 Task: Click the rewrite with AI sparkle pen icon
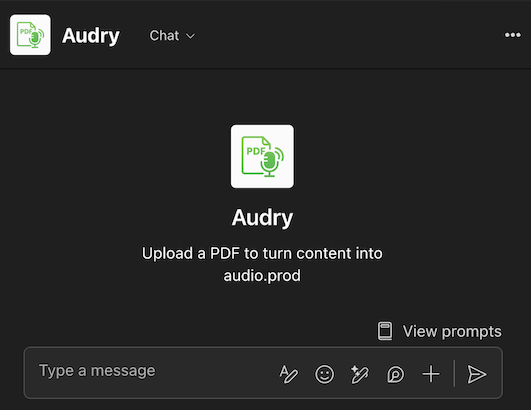click(x=360, y=374)
